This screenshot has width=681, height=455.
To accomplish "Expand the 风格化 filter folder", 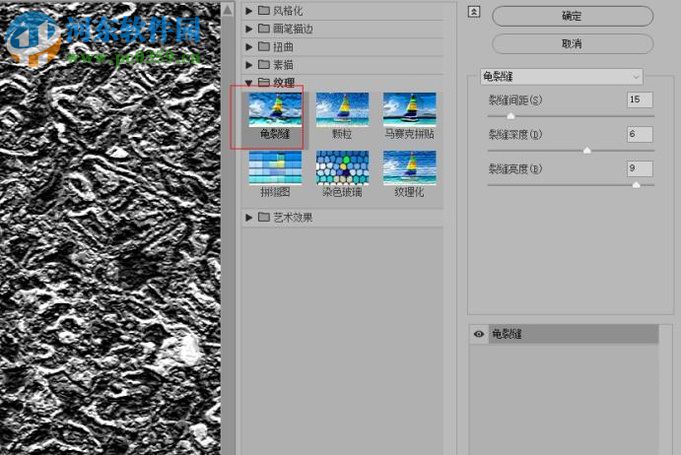I will [248, 10].
